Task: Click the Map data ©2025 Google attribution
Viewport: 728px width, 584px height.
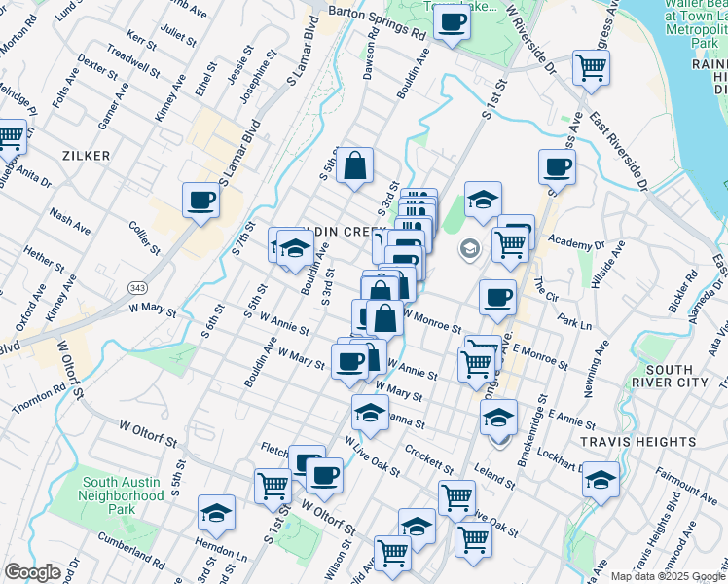Action: (669, 577)
